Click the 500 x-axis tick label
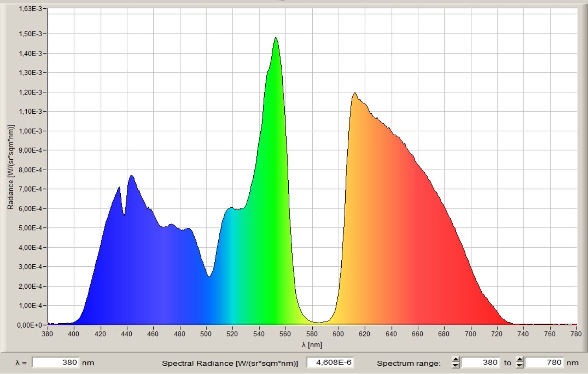588x374 pixels. [x=206, y=335]
